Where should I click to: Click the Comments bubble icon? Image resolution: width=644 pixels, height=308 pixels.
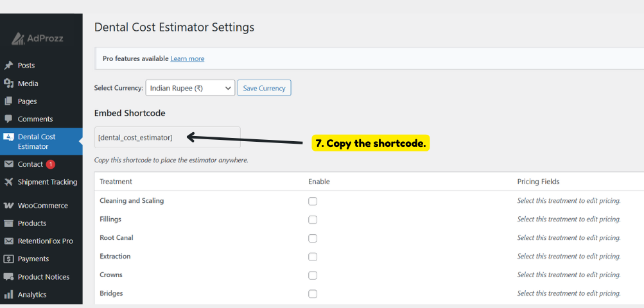(x=8, y=119)
